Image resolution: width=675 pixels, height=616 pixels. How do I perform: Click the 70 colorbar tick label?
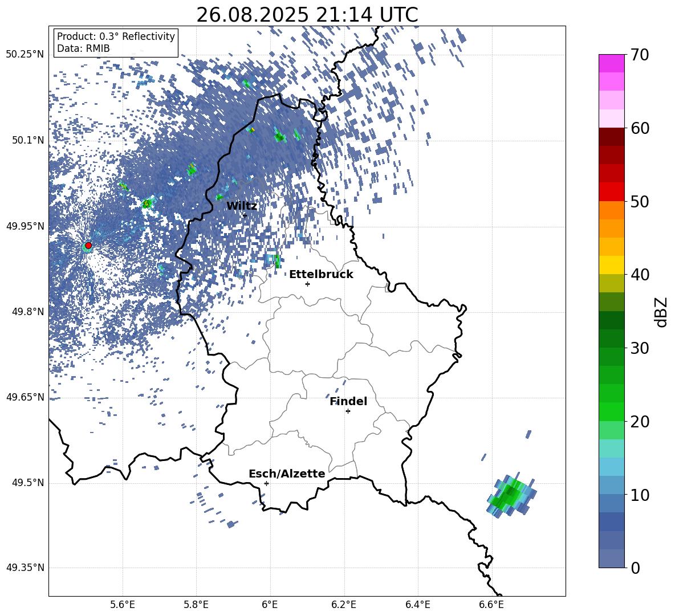[x=640, y=55]
